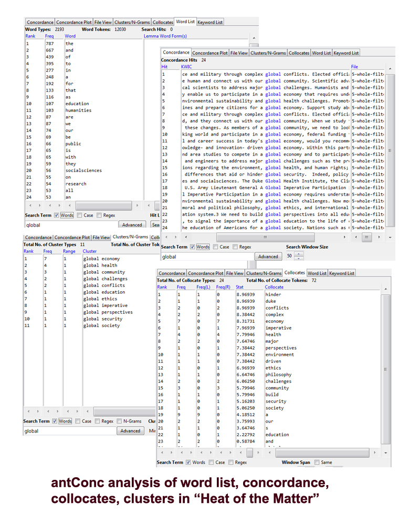Click File column header in Concordance window
This screenshot has width=420, height=524.
354,67
